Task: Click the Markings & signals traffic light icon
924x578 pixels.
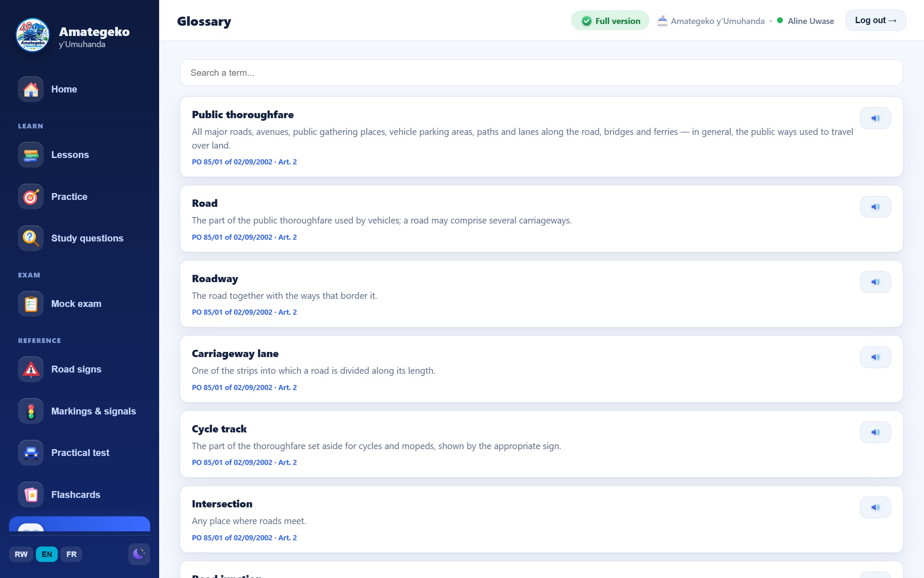Action: [31, 411]
